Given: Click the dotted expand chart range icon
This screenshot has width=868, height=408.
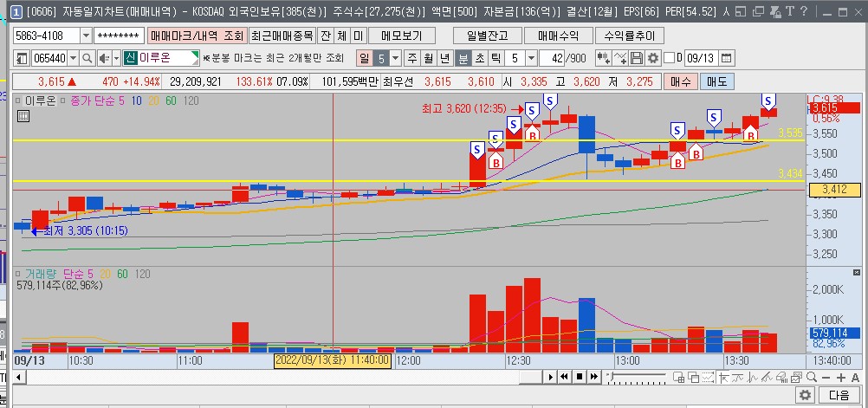Looking at the screenshot, I should click(708, 378).
